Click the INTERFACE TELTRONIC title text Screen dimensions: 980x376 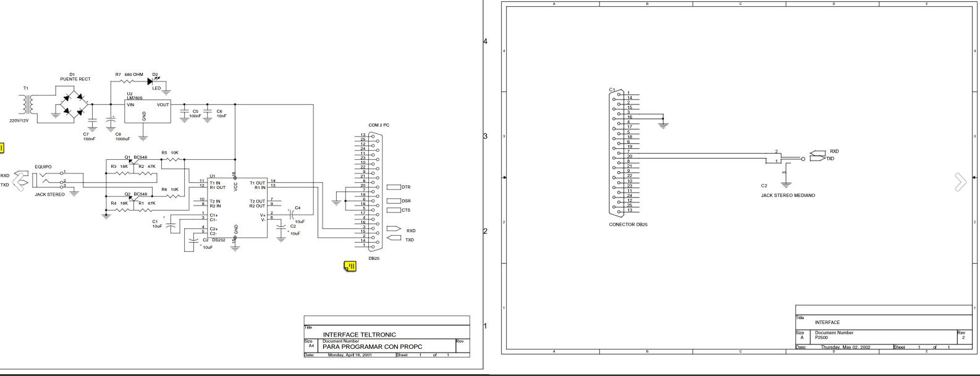click(x=359, y=335)
